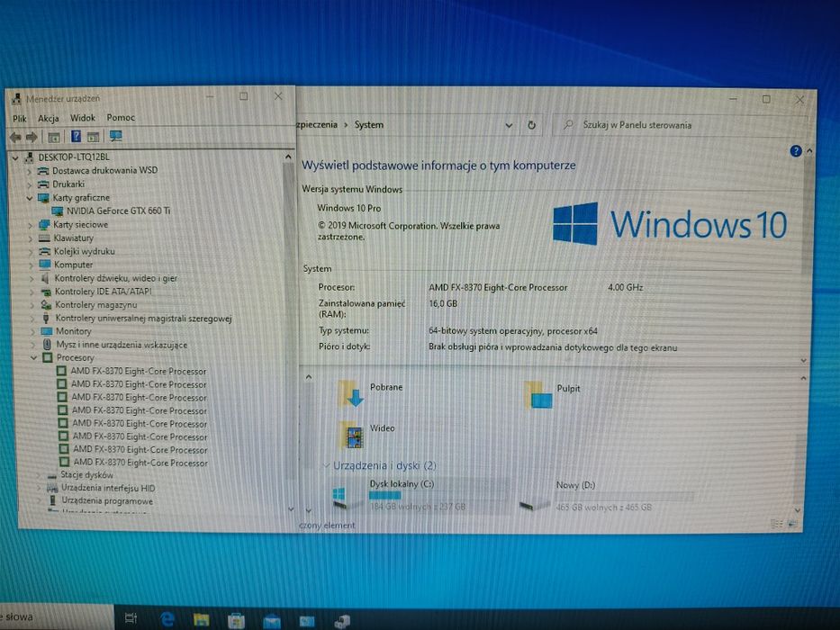The width and height of the screenshot is (840, 630).
Task: Open Nowy (D:) drive icon
Action: (534, 504)
